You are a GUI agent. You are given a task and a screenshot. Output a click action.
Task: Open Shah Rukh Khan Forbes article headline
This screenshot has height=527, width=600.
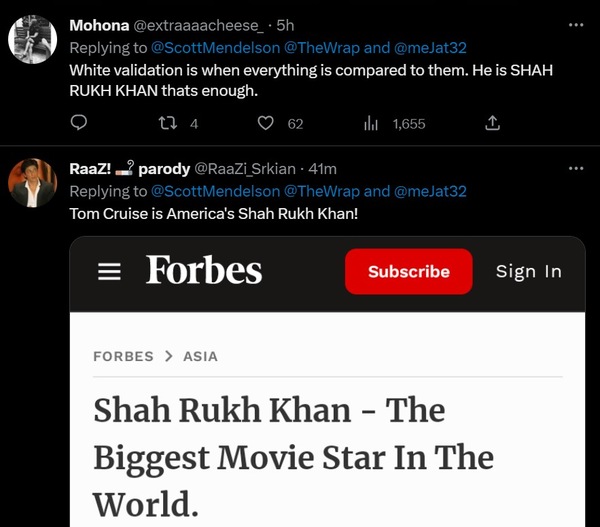point(293,456)
